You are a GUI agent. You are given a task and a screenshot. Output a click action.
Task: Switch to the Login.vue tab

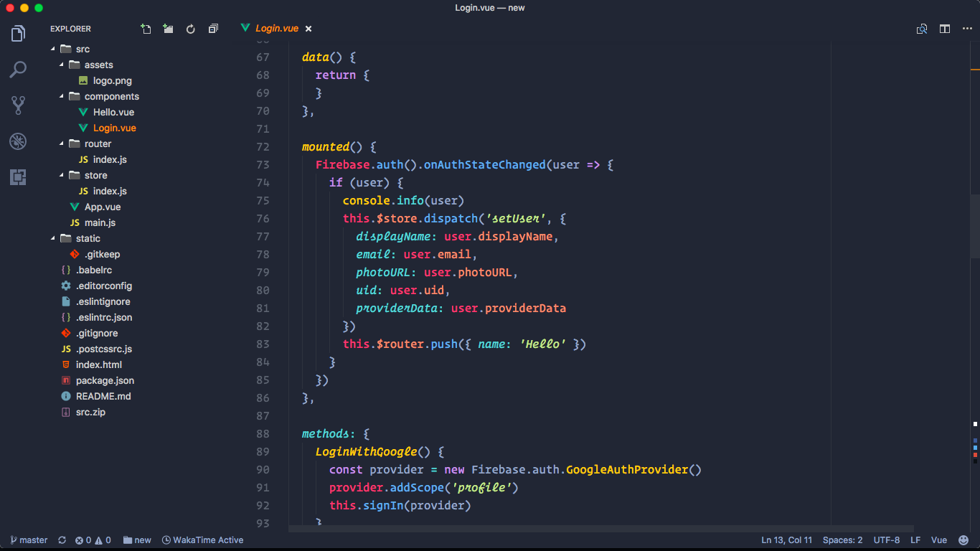(x=276, y=29)
